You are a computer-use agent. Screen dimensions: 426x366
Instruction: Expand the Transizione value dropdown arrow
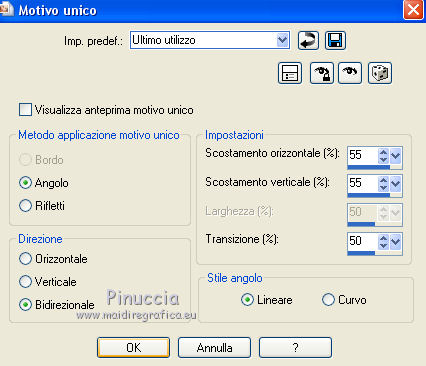(395, 241)
